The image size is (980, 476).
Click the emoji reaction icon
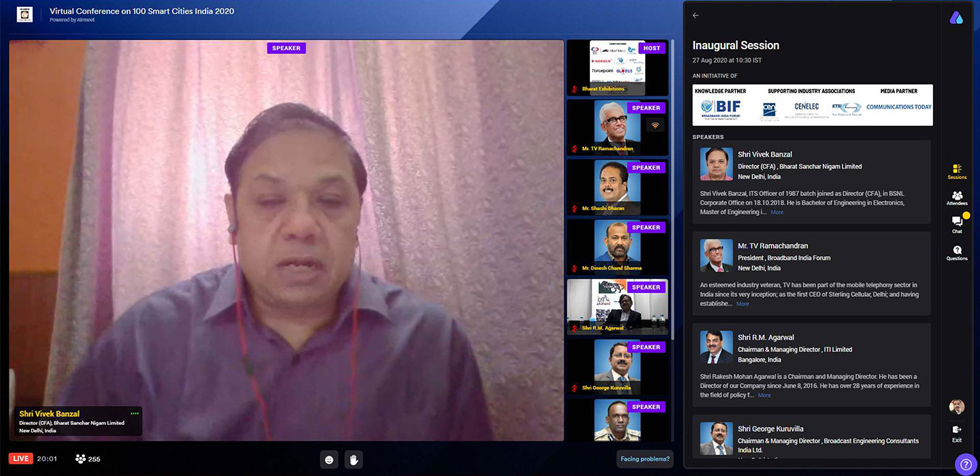(329, 460)
